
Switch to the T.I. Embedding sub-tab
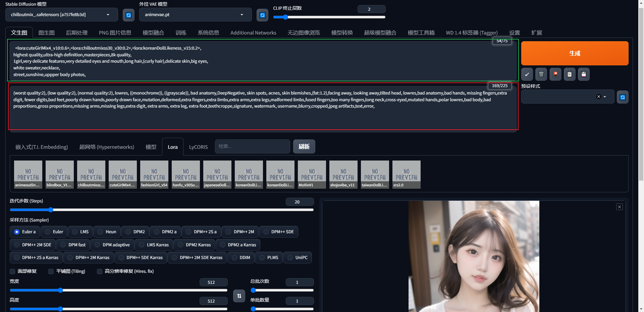click(x=42, y=147)
